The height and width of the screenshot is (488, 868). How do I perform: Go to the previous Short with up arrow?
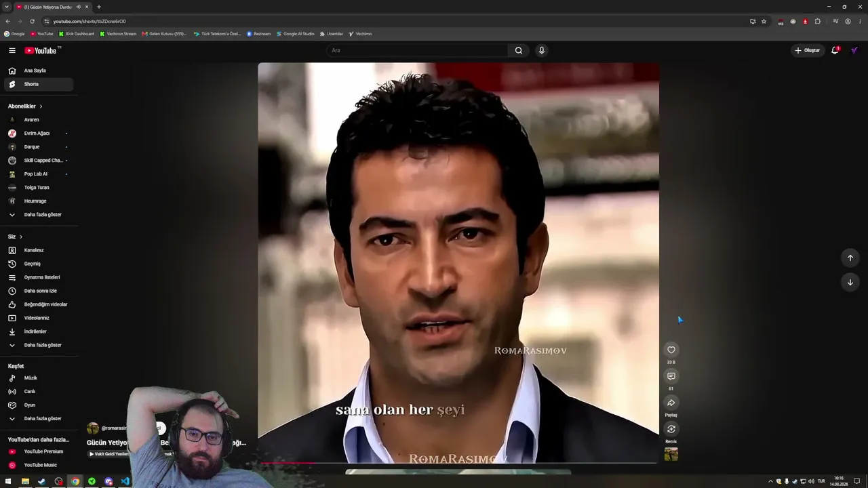(850, 258)
